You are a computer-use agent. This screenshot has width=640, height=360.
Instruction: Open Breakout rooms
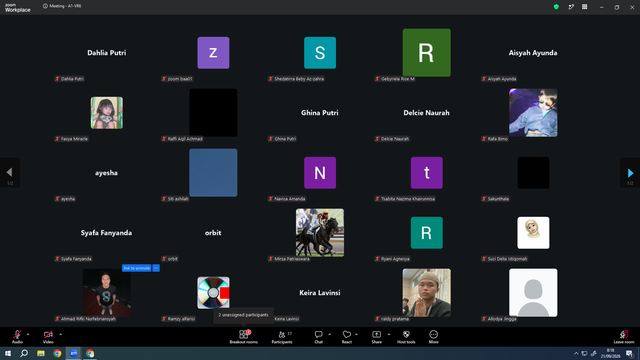pyautogui.click(x=244, y=336)
